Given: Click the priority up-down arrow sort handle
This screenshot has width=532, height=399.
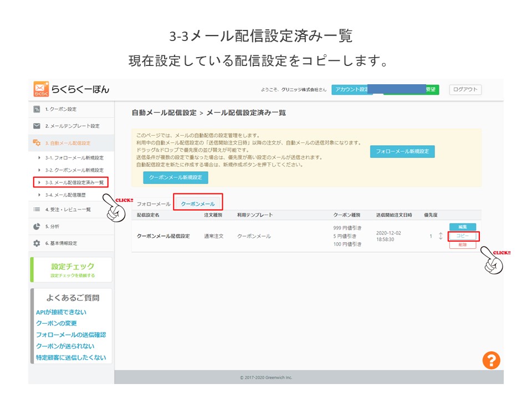Looking at the screenshot, I should tap(441, 237).
